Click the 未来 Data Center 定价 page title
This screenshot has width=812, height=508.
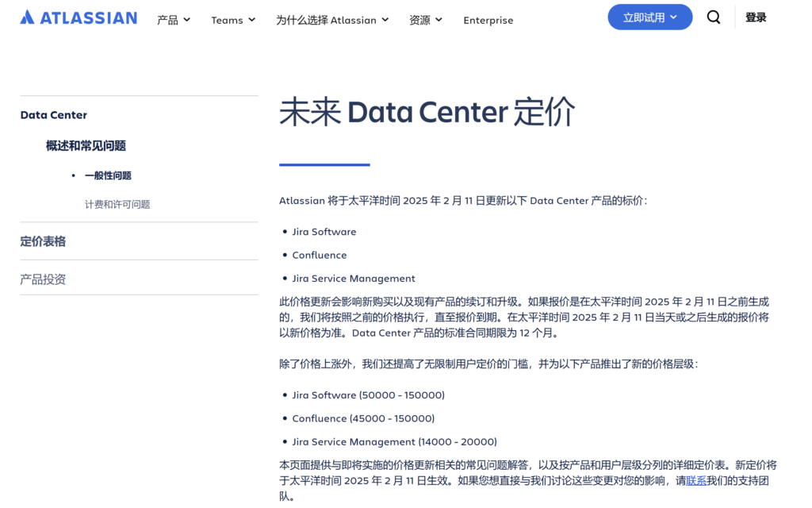426,111
